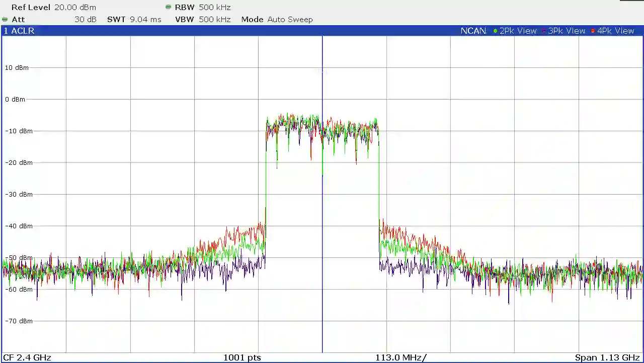Open the Mode Auto Sweep setting
This screenshot has height=363, width=644.
(277, 20)
